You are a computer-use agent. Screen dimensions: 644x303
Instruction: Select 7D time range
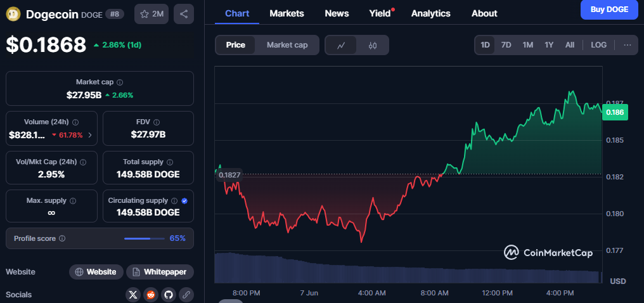click(x=506, y=45)
